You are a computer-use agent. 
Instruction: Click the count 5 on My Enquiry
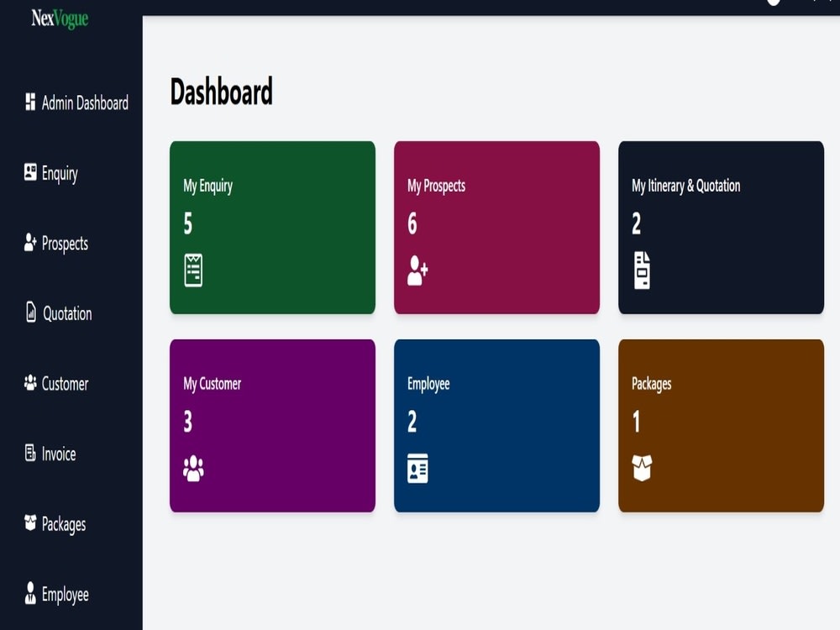[x=187, y=223]
